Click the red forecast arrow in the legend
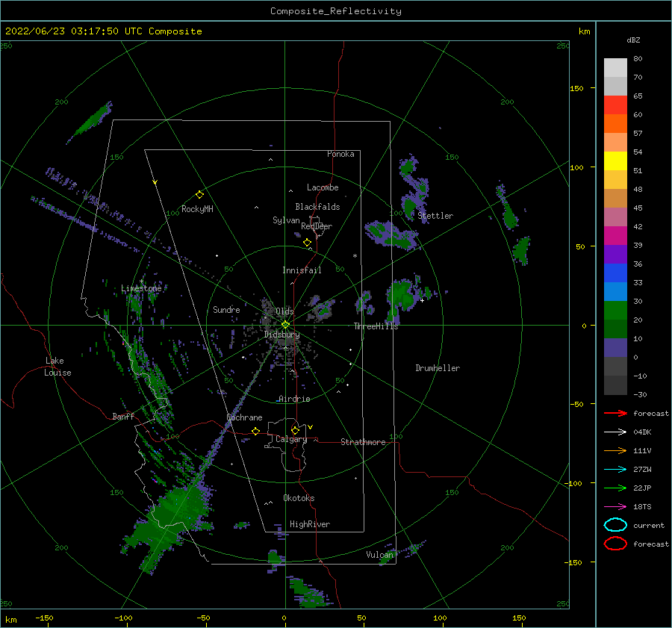Image resolution: width=672 pixels, height=628 pixels. (615, 413)
